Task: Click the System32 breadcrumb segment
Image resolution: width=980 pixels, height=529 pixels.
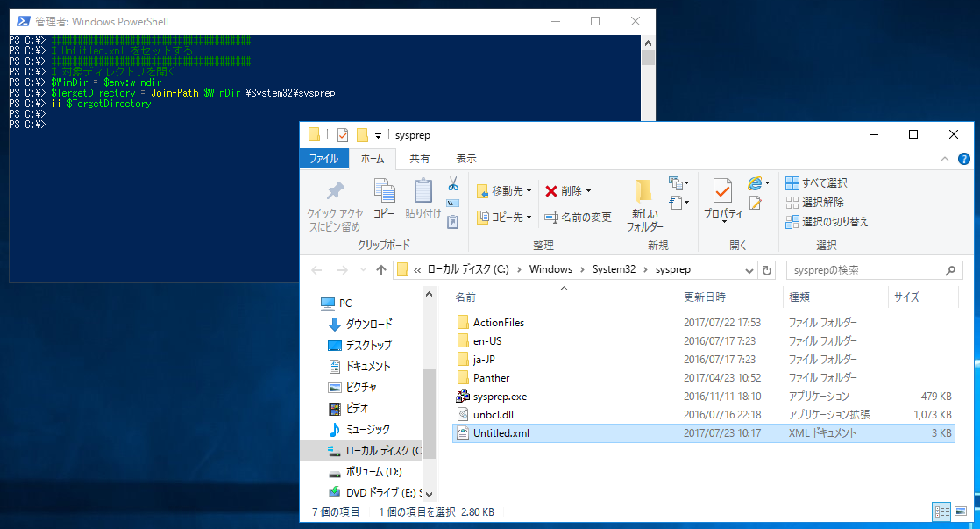Action: pyautogui.click(x=614, y=269)
